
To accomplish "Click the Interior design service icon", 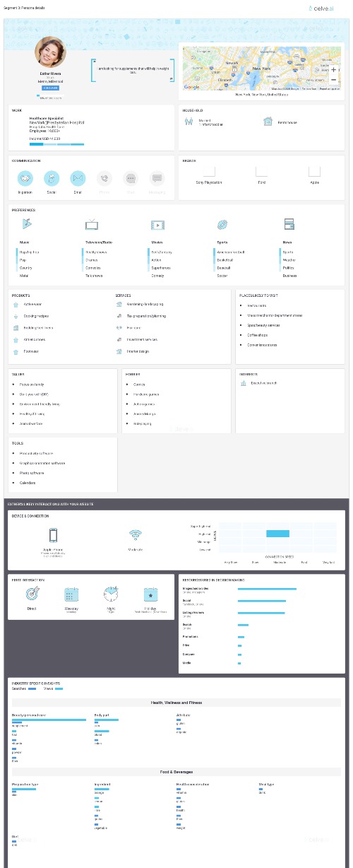I will (120, 351).
